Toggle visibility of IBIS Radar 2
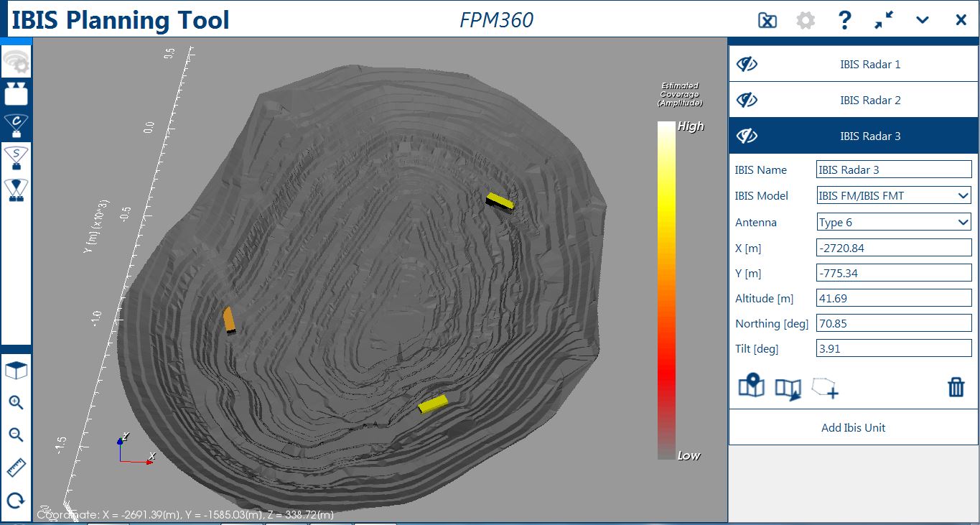 (x=747, y=101)
